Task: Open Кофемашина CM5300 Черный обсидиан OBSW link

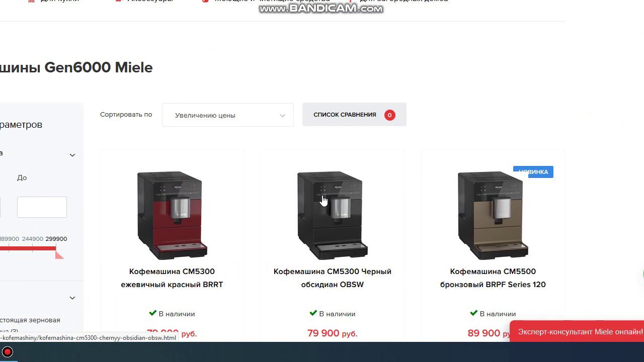Action: click(x=333, y=278)
